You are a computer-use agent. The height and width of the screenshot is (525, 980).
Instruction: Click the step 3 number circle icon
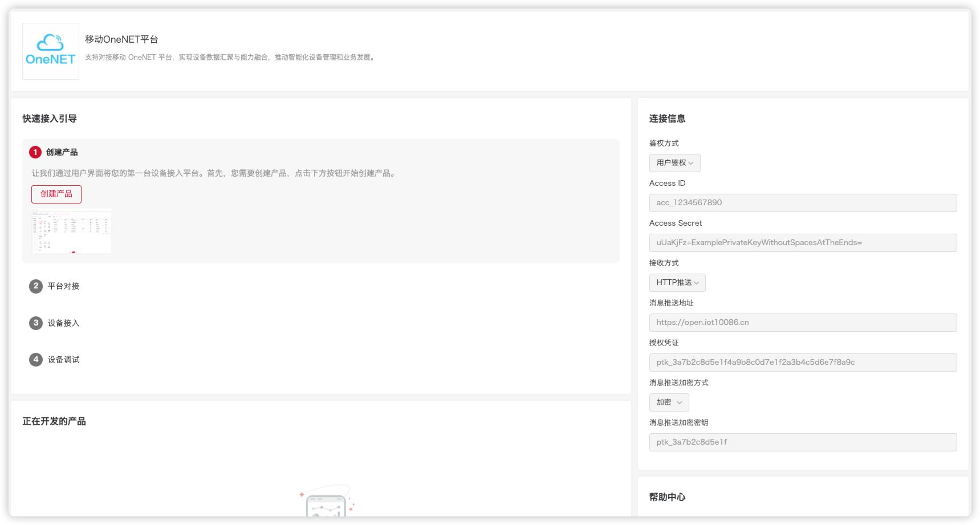[36, 323]
